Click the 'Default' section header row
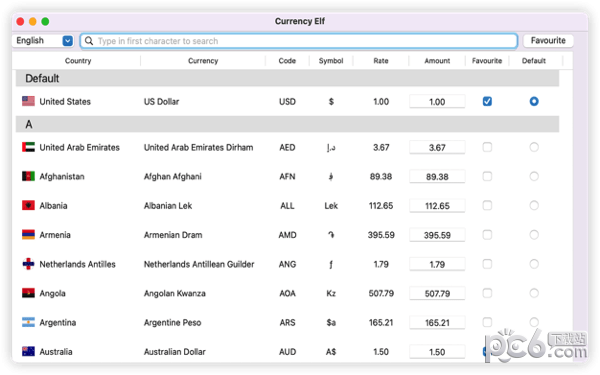Image resolution: width=600 pixels, height=375 pixels. (x=287, y=78)
